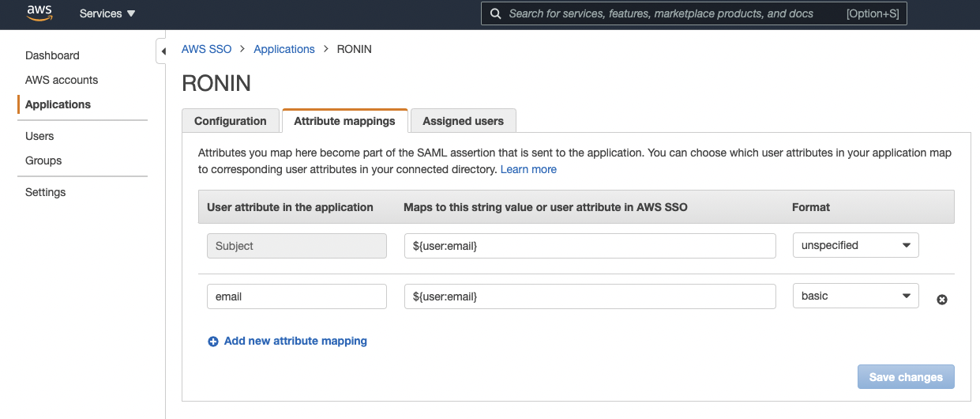Remove the email attribute mapping row
The image size is (980, 419).
coord(941,300)
